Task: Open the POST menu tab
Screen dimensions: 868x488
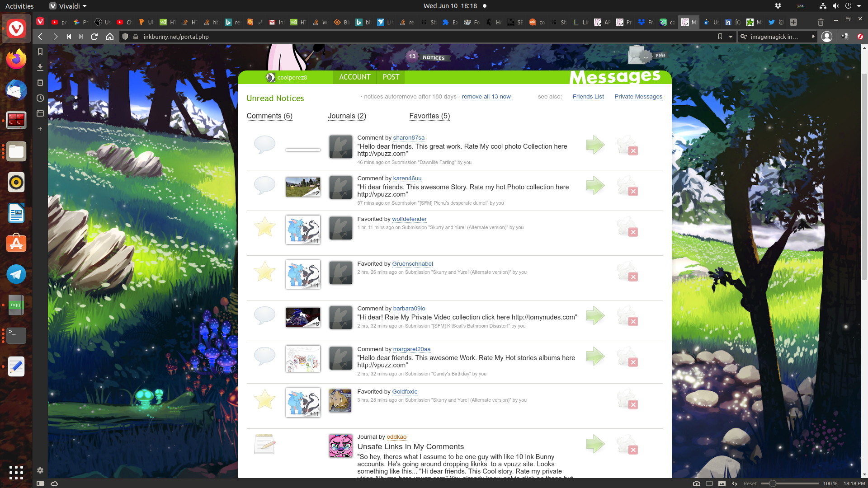Action: tap(391, 77)
